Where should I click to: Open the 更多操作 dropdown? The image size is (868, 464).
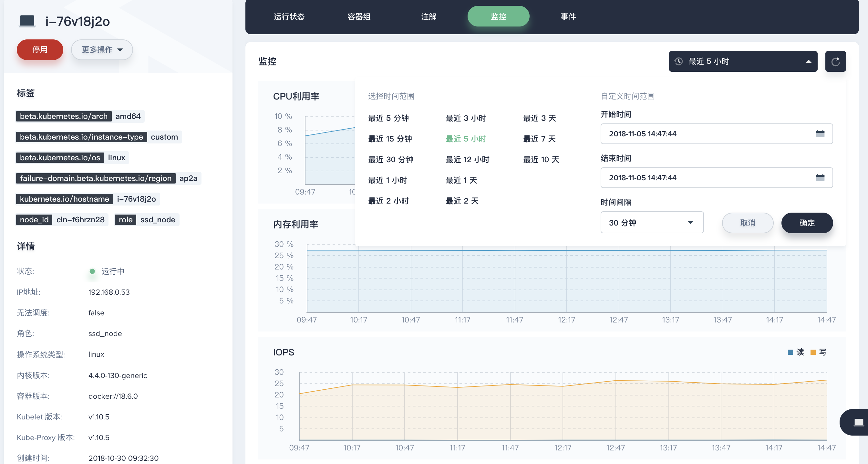pyautogui.click(x=102, y=49)
